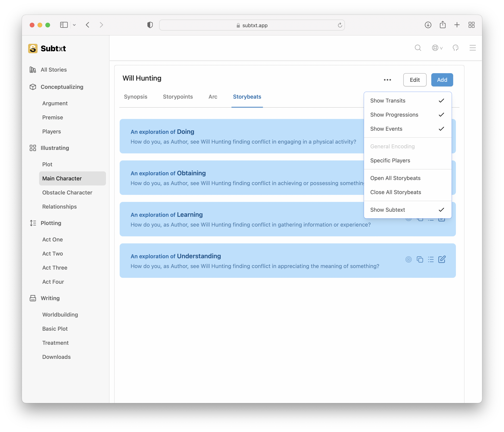Expand Safari sidebar chevron dropdown

74,25
